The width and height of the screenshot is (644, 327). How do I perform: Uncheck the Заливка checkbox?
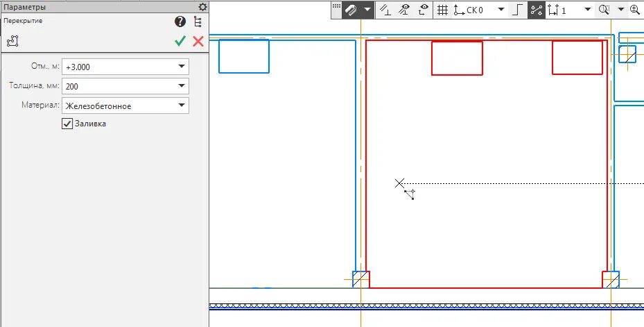(x=67, y=124)
